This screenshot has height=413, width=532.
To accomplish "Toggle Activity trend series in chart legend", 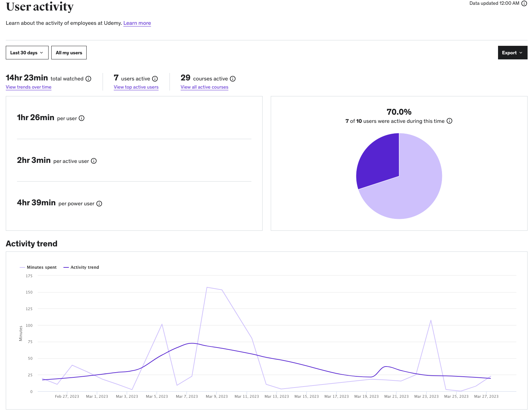I will (82, 267).
